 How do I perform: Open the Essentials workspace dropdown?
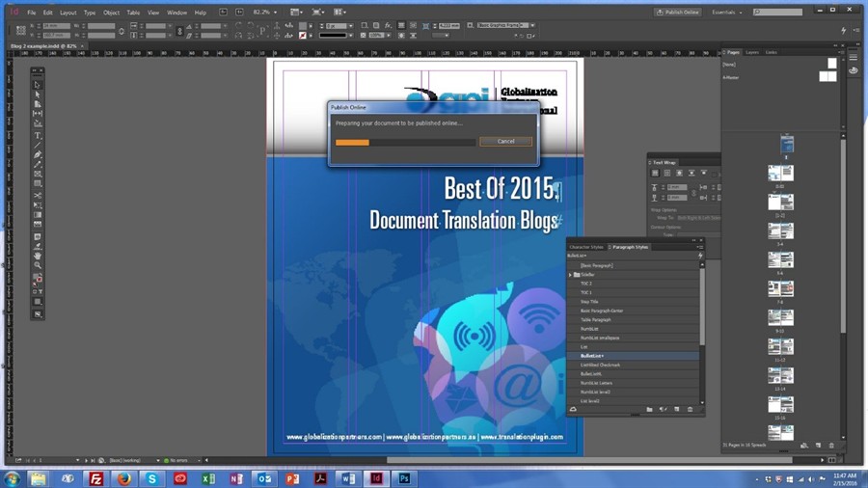[x=727, y=13]
